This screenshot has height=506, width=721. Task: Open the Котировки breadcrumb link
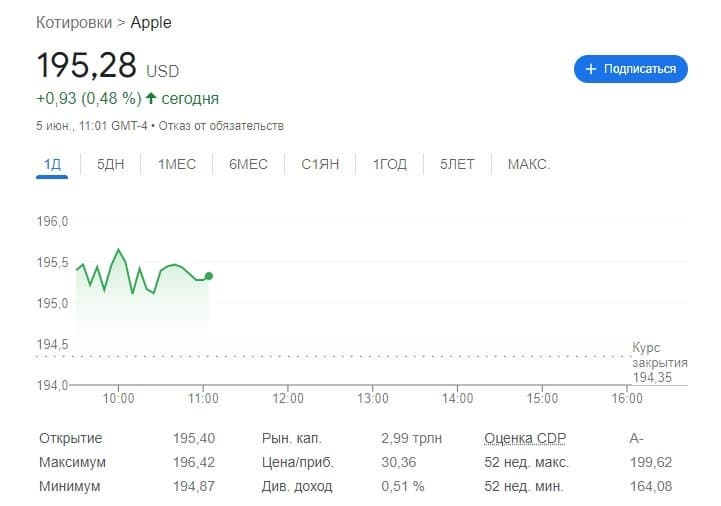point(75,22)
